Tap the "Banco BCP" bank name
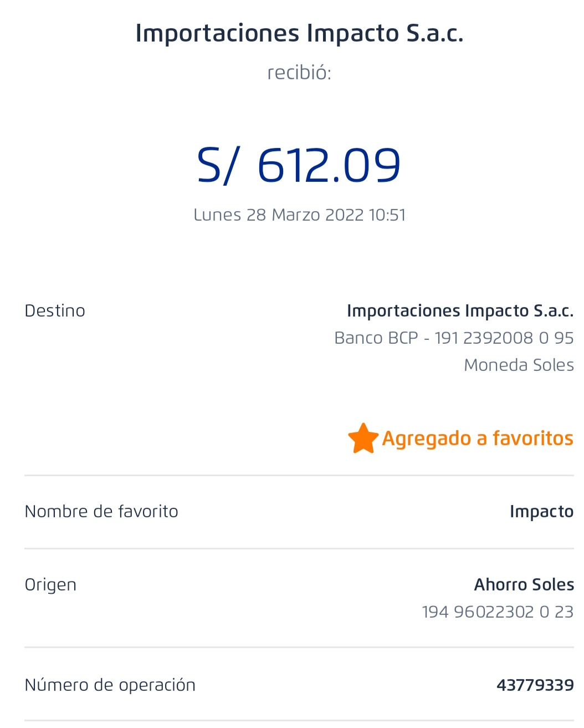 click(376, 338)
